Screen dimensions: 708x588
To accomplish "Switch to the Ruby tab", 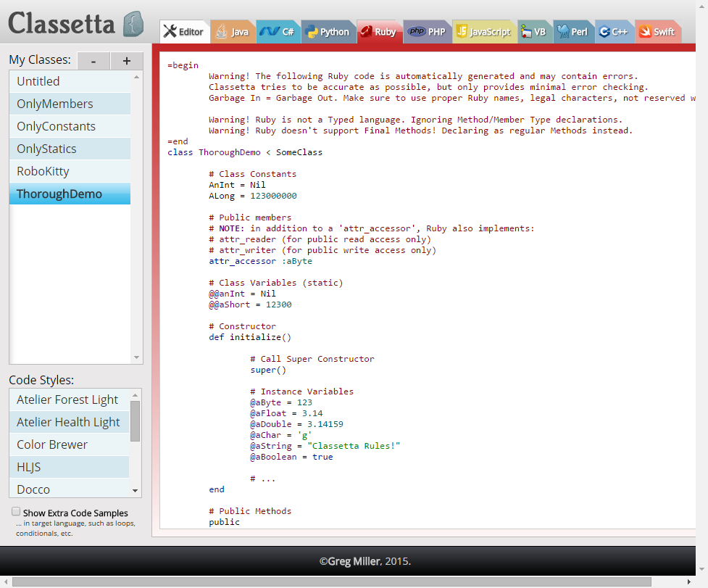I will (x=380, y=31).
